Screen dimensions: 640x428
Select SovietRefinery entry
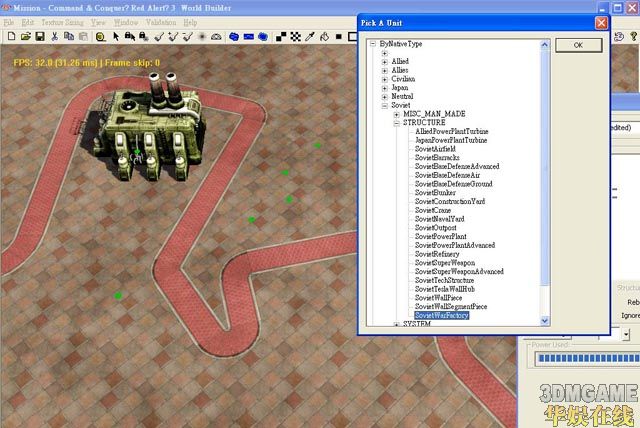click(x=437, y=254)
